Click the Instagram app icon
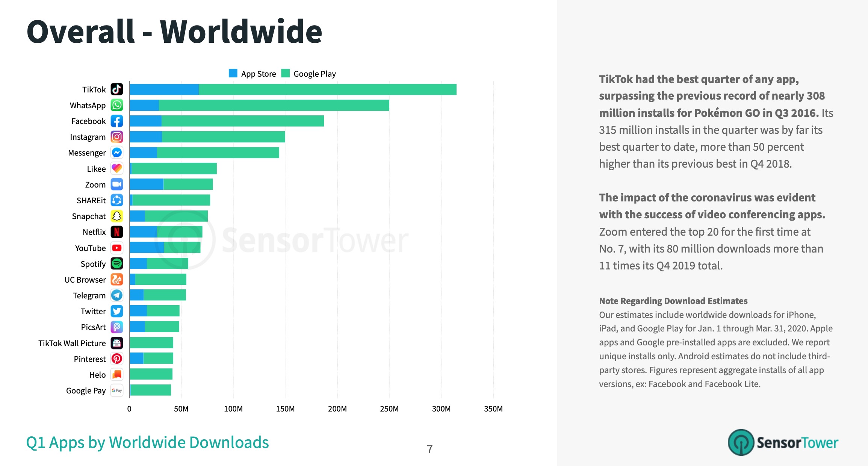Screen dimensions: 868x466 pos(117,137)
